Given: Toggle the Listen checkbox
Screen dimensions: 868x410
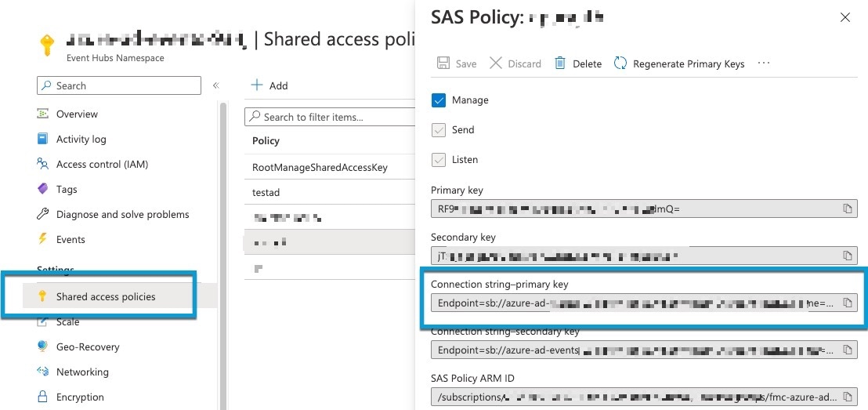Looking at the screenshot, I should click(x=439, y=160).
